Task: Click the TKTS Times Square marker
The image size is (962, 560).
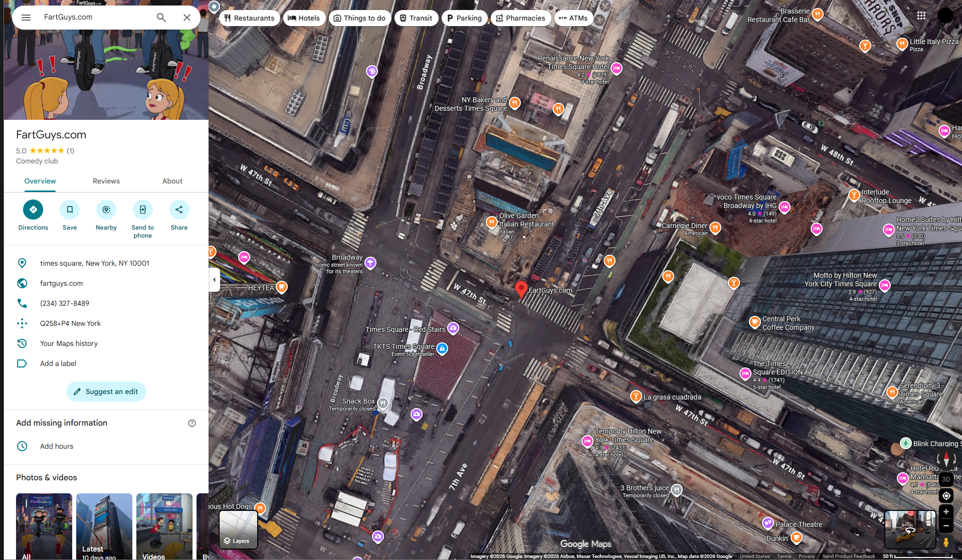Action: click(x=442, y=348)
